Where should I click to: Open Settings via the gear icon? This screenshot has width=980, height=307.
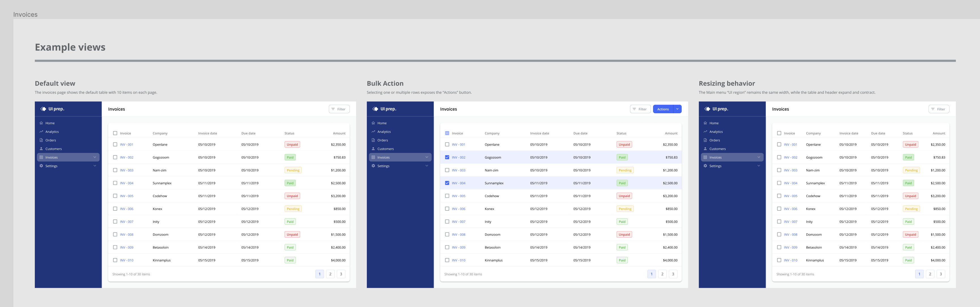(41, 166)
